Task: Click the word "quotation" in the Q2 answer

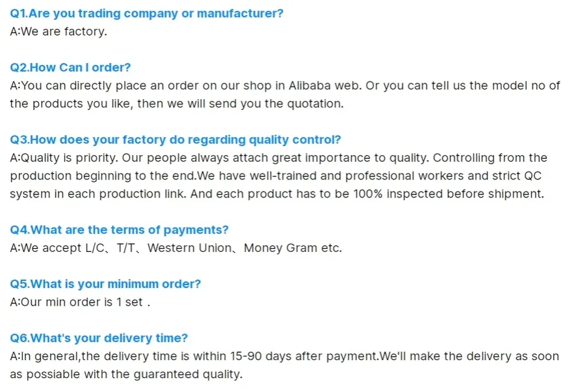Action: point(312,103)
